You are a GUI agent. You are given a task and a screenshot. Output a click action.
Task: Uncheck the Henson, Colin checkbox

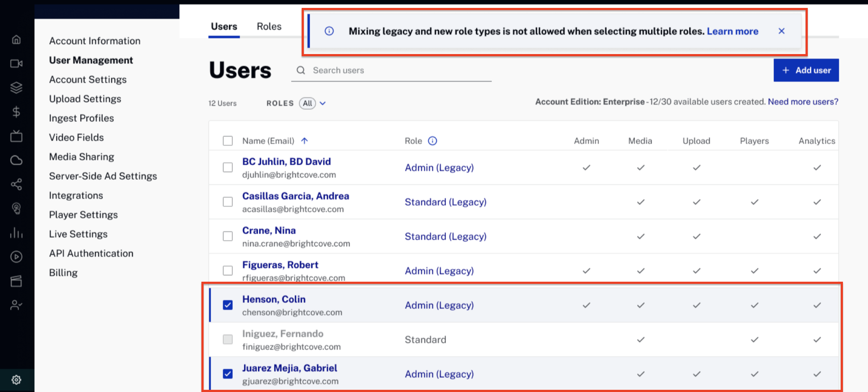click(228, 305)
